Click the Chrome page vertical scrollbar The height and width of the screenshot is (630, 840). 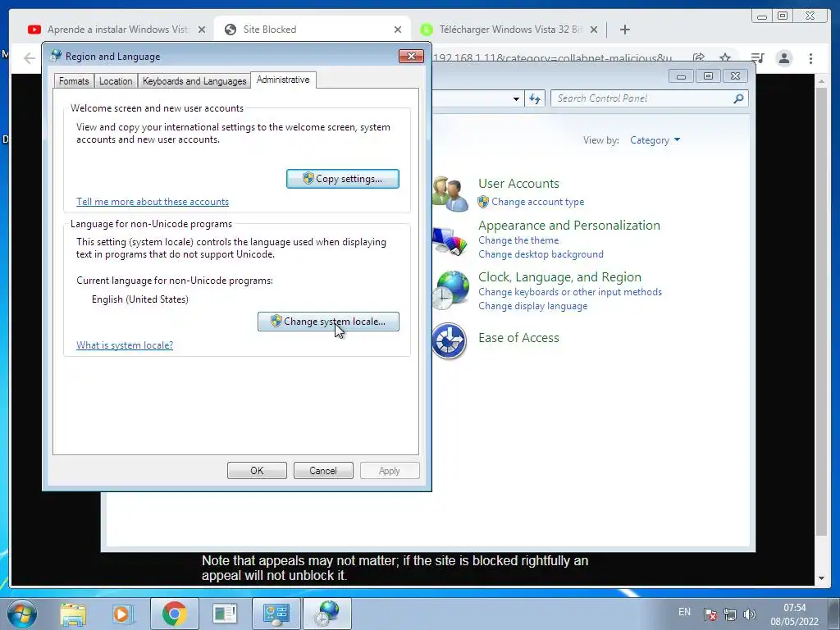(x=821, y=313)
